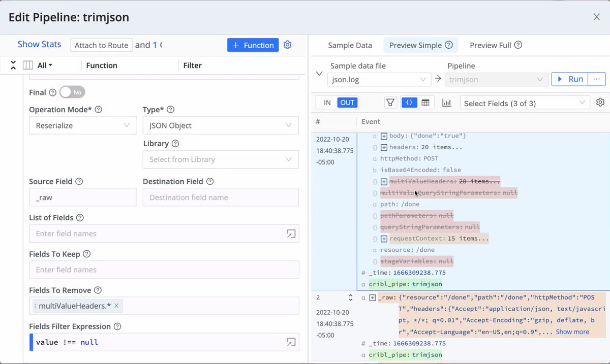The image size is (610, 364).
Task: Switch to JSON event view icon
Action: coord(409,103)
